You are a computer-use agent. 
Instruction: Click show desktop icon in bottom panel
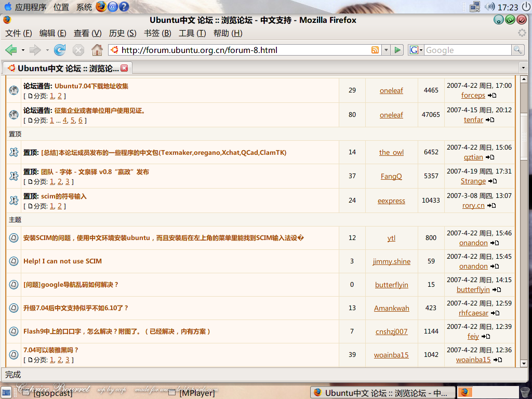6,393
